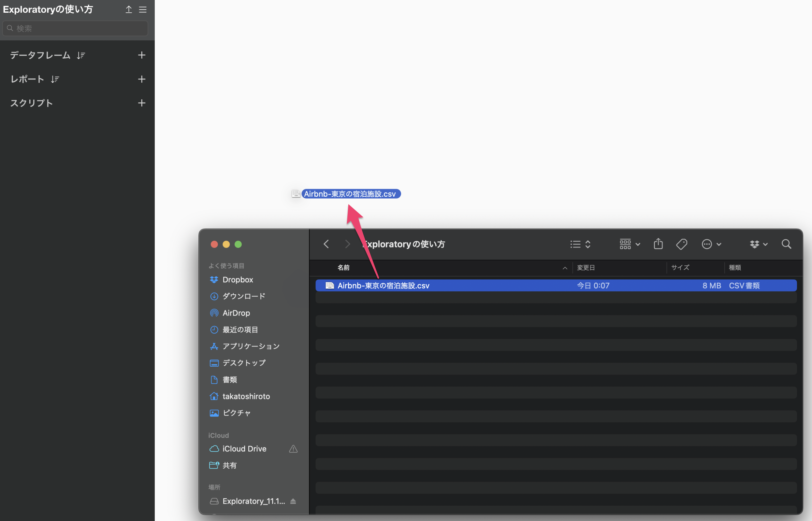Viewport: 812px width, 521px height.
Task: Sort the レポート list using its sort icon
Action: (55, 79)
